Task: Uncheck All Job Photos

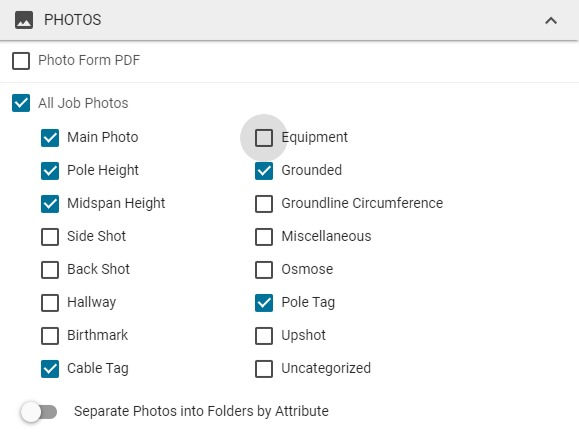Action: pyautogui.click(x=21, y=103)
